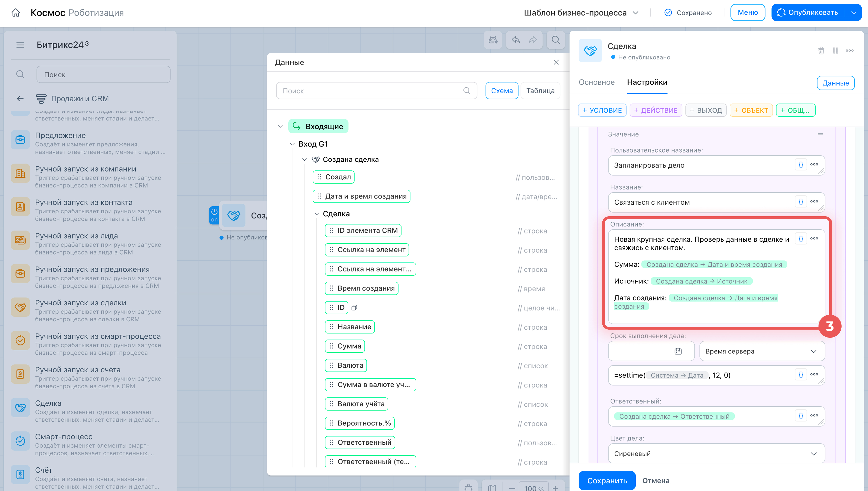Copy the ID field value icon
868x491 pixels.
354,307
